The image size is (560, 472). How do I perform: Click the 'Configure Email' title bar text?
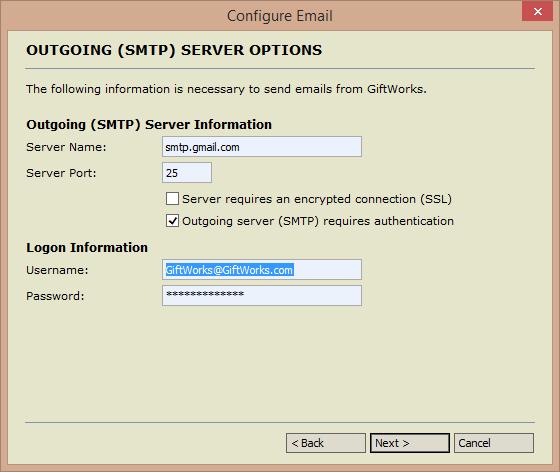[x=280, y=16]
